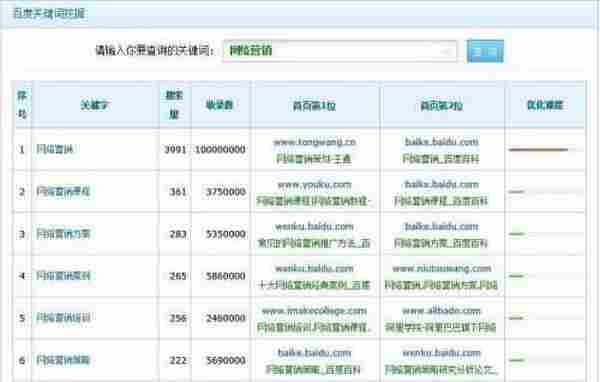Select the index value 5860000
This screenshot has height=382, width=600.
226,276
